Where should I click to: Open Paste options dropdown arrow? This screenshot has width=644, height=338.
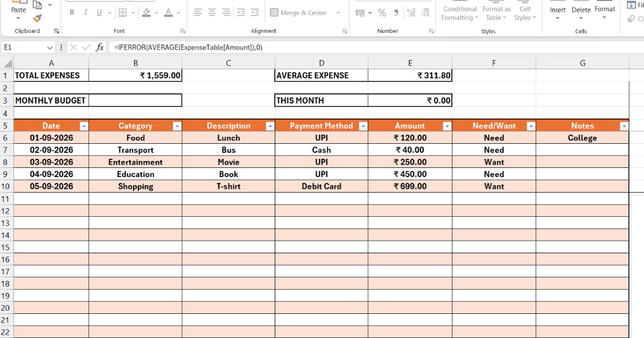tap(19, 18)
